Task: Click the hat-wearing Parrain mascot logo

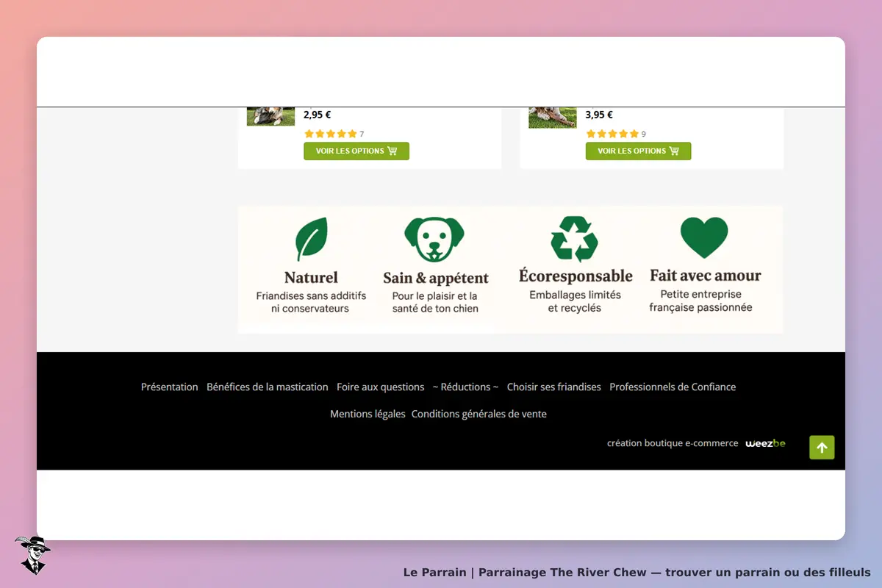Action: (x=32, y=554)
